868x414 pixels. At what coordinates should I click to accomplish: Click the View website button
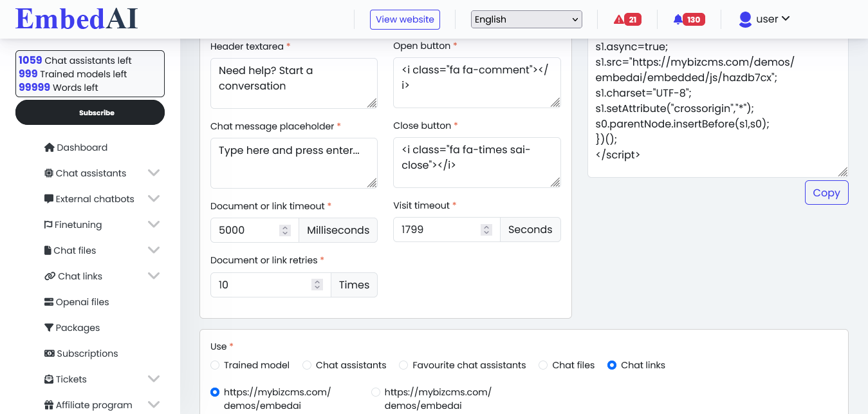pyautogui.click(x=405, y=19)
